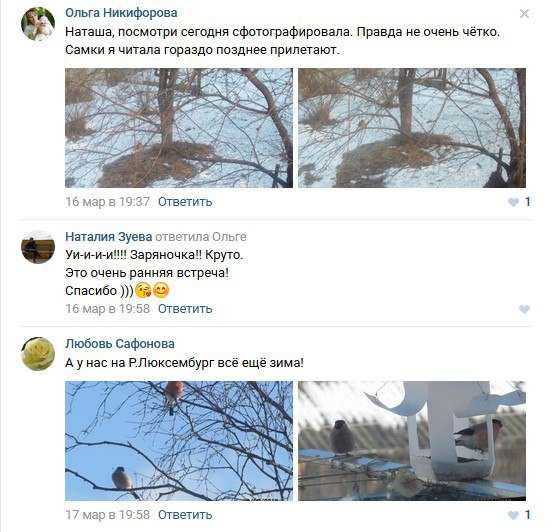This screenshot has width=551, height=532.
Task: Open Ольга Никифорова's profile avatar
Action: tap(38, 24)
